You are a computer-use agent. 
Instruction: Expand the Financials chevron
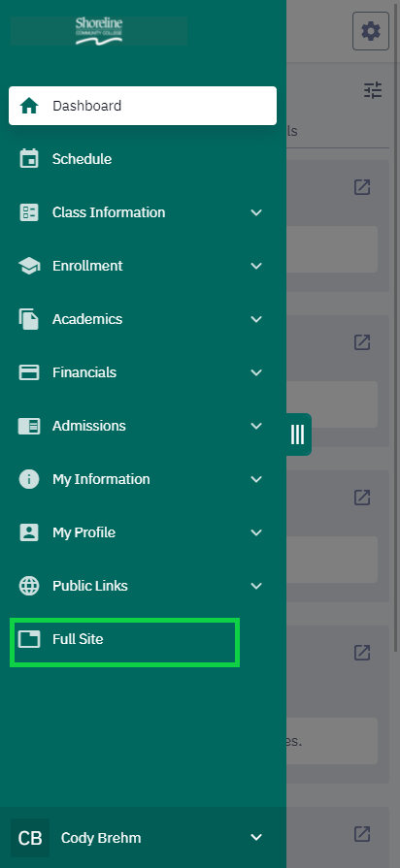click(x=256, y=372)
